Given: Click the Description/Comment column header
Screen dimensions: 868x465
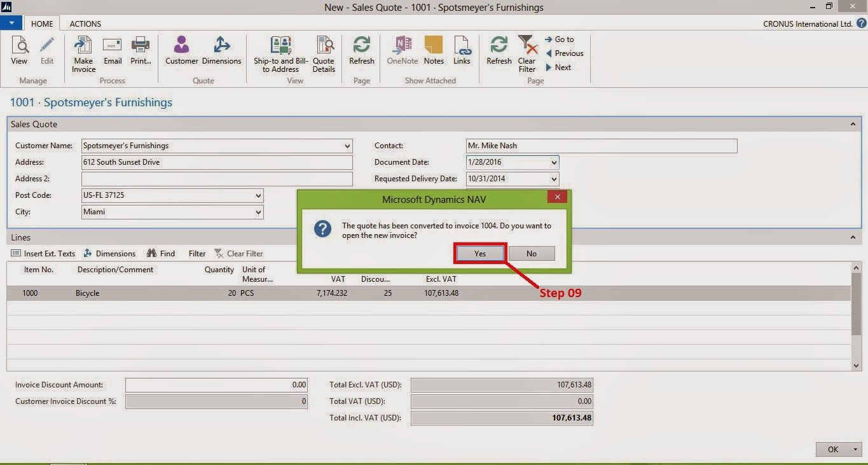Looking at the screenshot, I should (115, 270).
